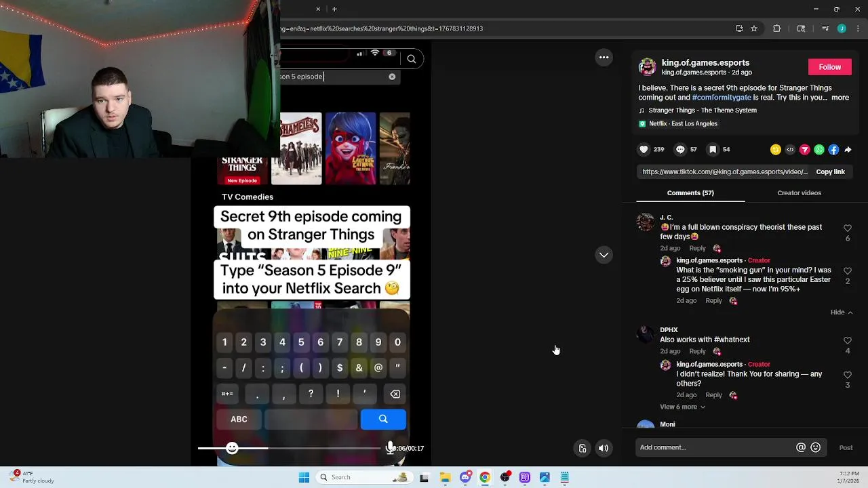Open Chrome tab search icon in toolbar
This screenshot has height=488, width=868.
point(801,28)
